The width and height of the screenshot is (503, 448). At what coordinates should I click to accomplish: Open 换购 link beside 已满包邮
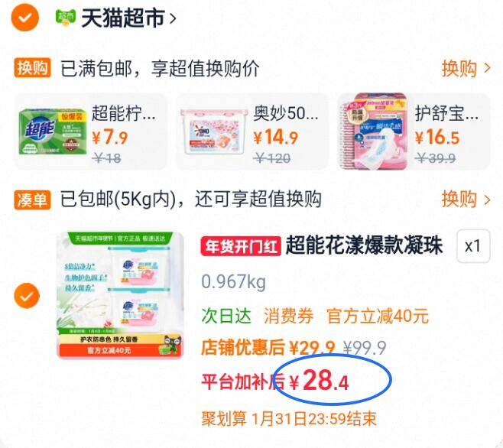pos(466,68)
